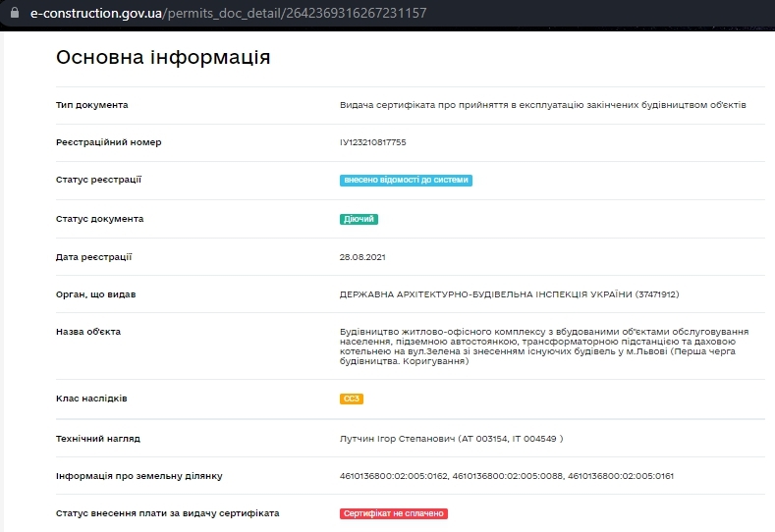The width and height of the screenshot is (775, 532).
Task: Select the object name description starting 'Будівництво житлово-офісного комплексу'
Action: point(544,346)
